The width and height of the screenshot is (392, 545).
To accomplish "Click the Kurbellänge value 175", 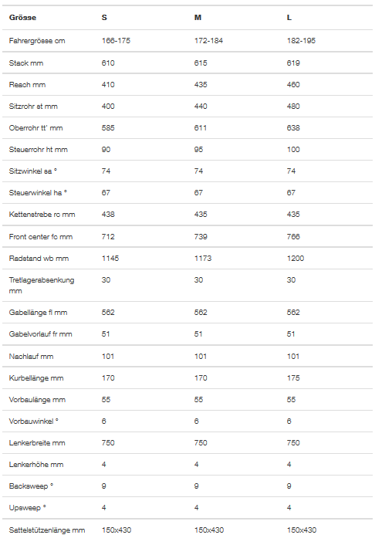I will 293,377.
